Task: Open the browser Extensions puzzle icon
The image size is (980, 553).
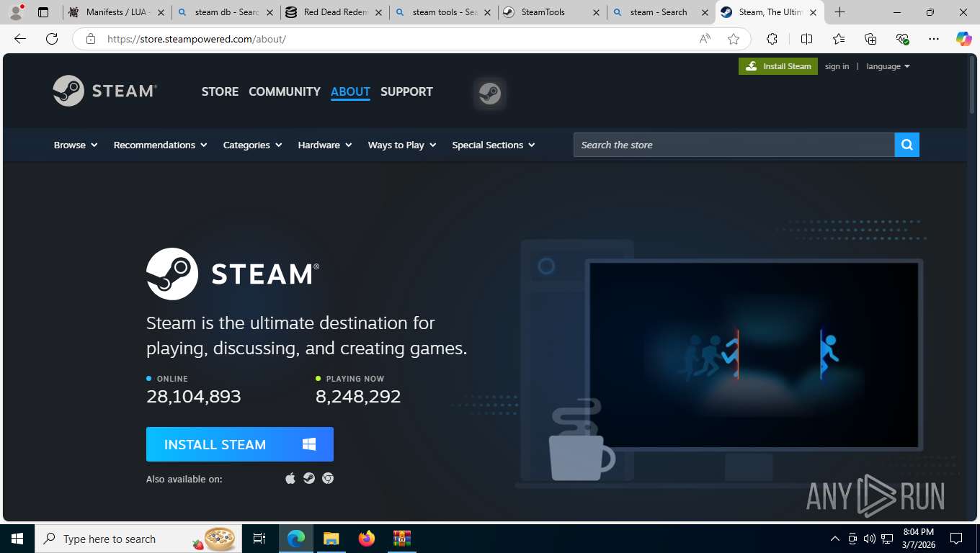Action: [772, 39]
